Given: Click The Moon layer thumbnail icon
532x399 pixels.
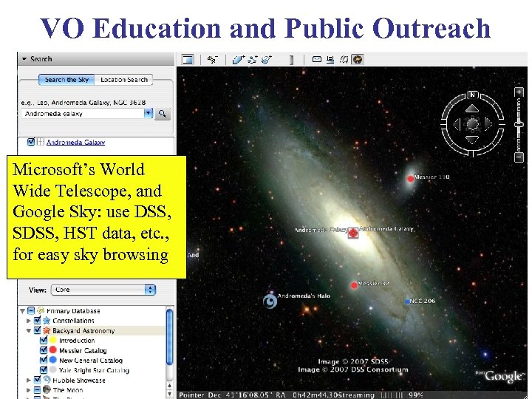Looking at the screenshot, I should tap(47, 389).
